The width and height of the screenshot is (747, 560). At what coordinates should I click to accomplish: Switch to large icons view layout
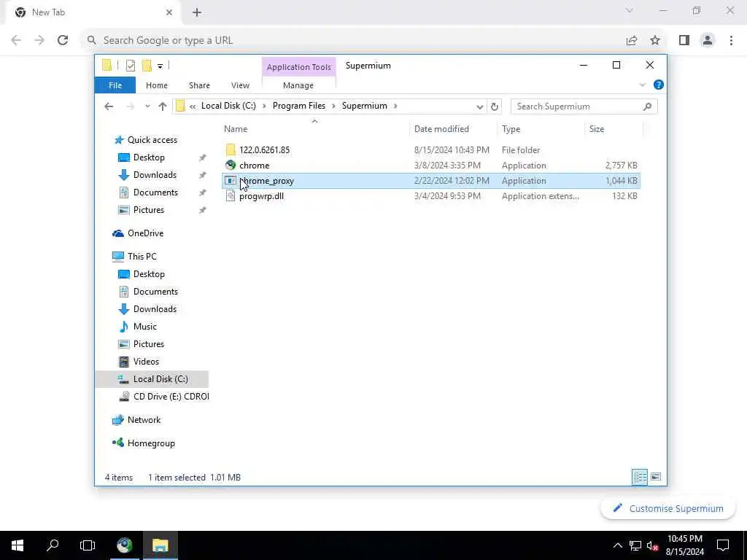coord(656,477)
